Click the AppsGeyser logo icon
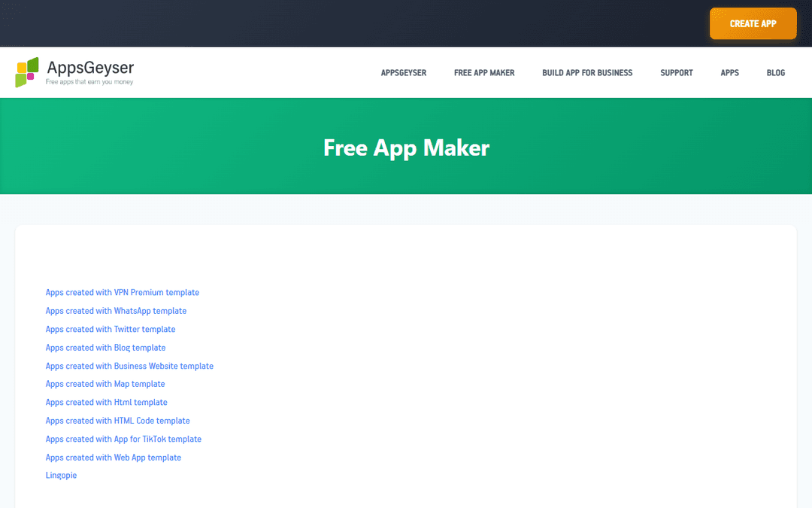Screen dimensions: 812x508 coord(27,72)
